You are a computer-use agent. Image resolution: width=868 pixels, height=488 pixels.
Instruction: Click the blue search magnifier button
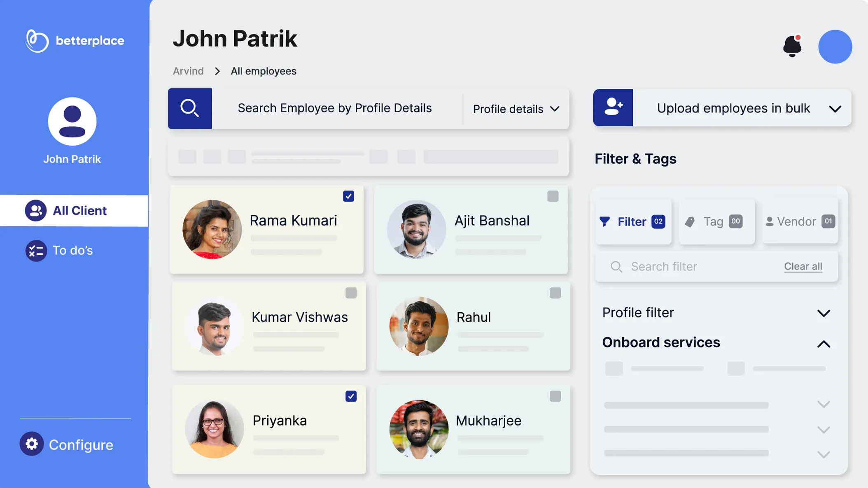190,109
